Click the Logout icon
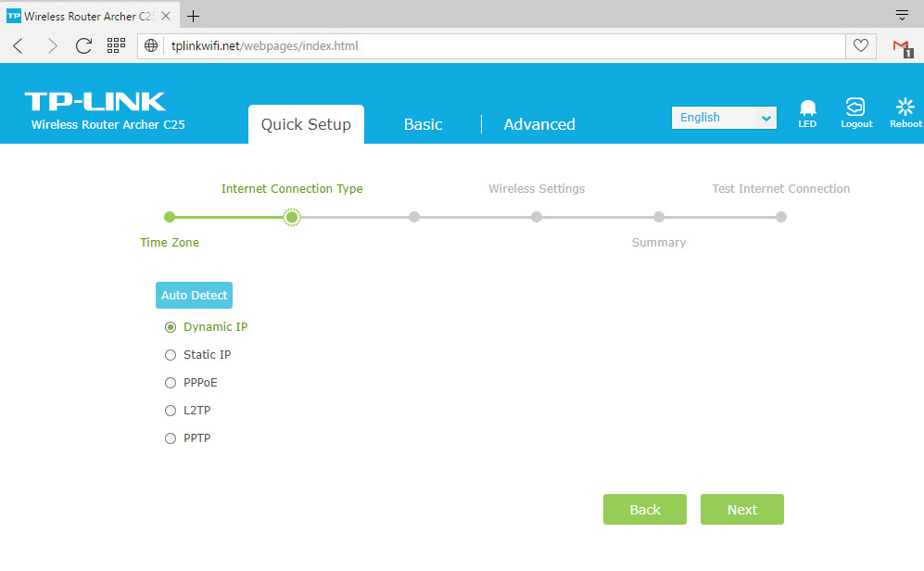This screenshot has height=571, width=924. click(x=856, y=109)
